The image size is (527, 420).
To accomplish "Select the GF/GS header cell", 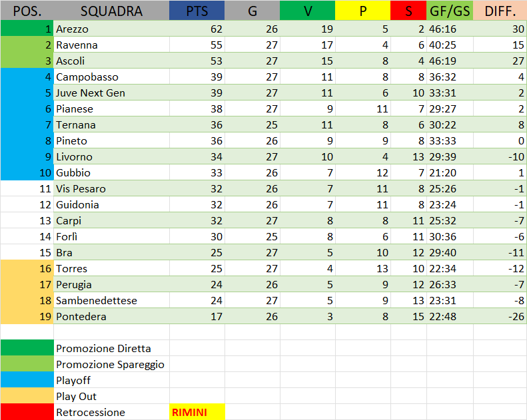I will click(450, 11).
